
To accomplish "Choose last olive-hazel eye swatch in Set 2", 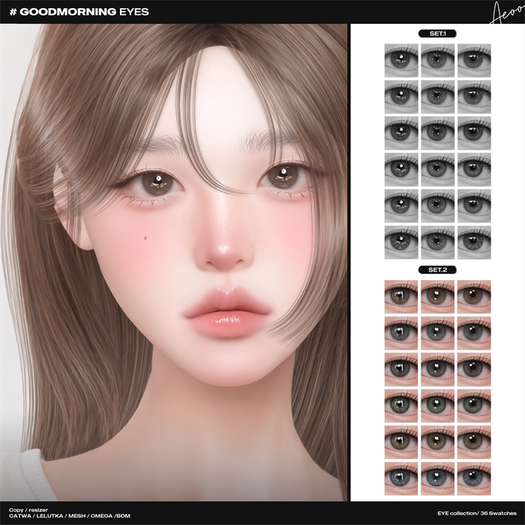I will 474,442.
